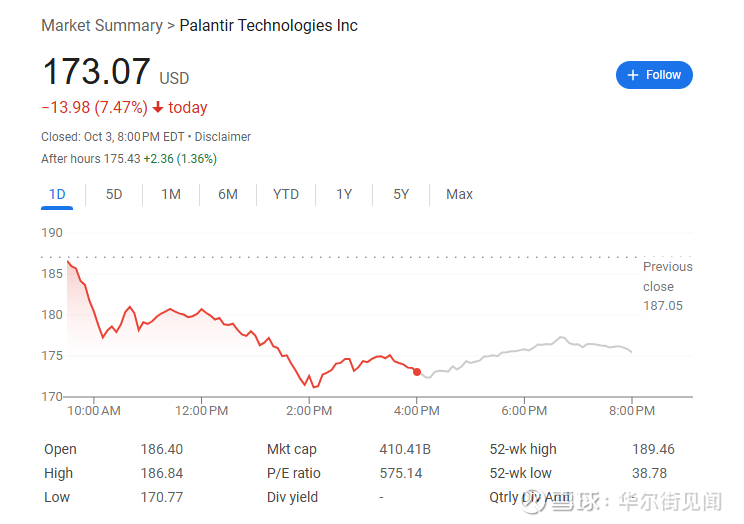Click the 52-wk high value
This screenshot has width=744, height=524.
click(x=653, y=449)
